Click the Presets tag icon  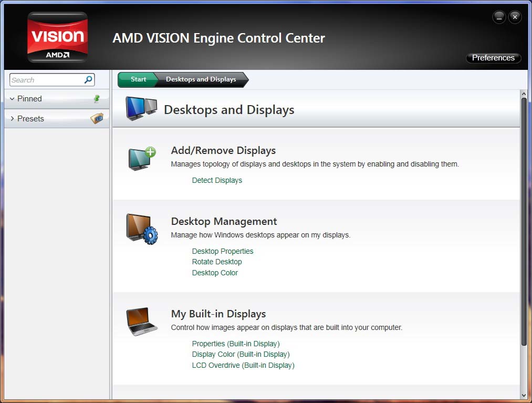tap(97, 119)
